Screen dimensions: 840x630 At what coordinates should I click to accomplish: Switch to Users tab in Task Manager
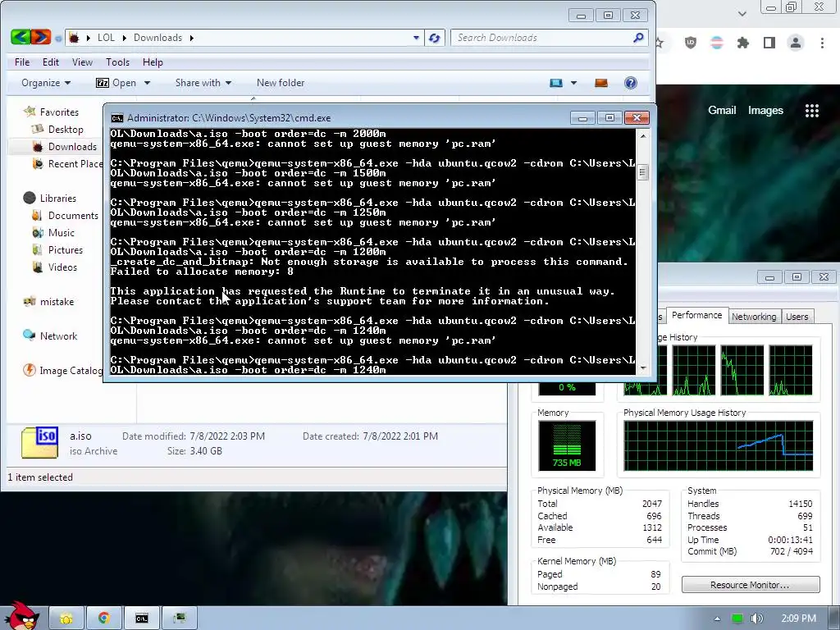[797, 317]
